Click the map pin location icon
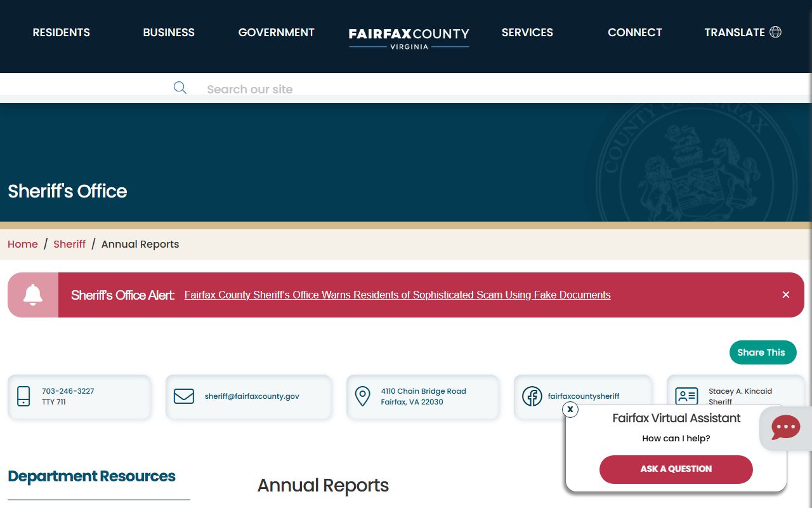812x508 pixels. (362, 396)
